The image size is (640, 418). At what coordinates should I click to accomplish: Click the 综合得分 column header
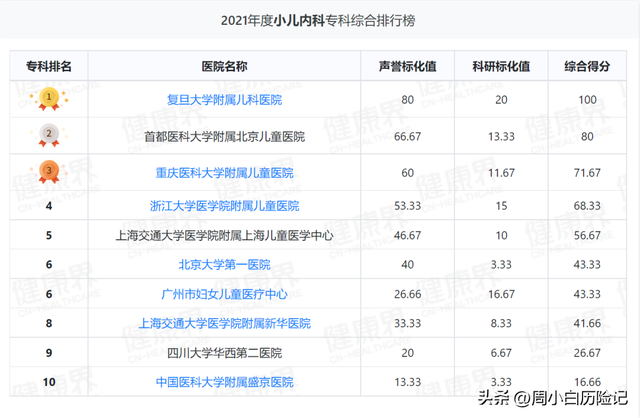point(587,66)
